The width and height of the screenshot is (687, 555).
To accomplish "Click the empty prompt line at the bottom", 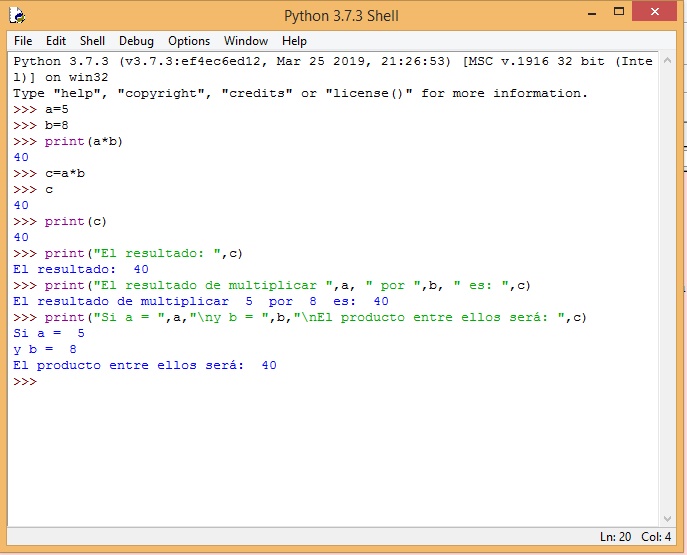I will [25, 382].
